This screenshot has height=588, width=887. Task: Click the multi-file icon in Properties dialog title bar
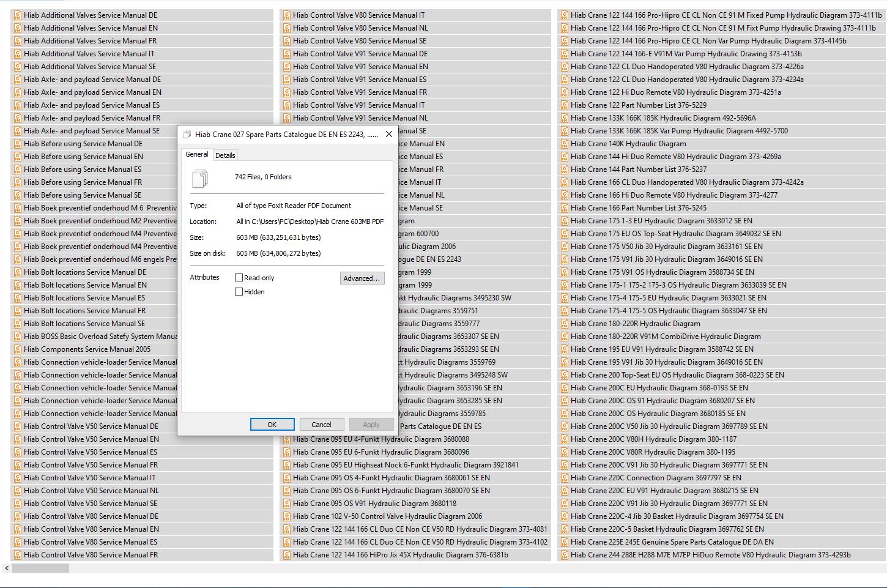pos(187,135)
